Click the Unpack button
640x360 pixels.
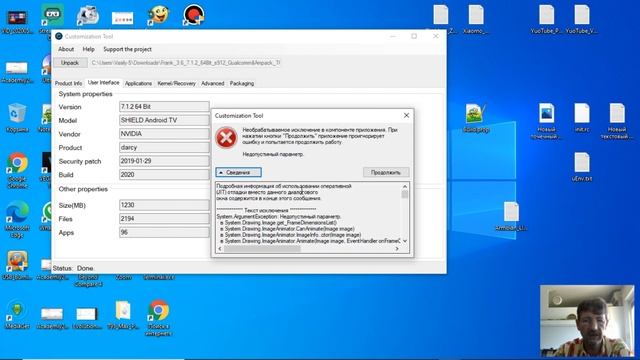click(x=70, y=63)
